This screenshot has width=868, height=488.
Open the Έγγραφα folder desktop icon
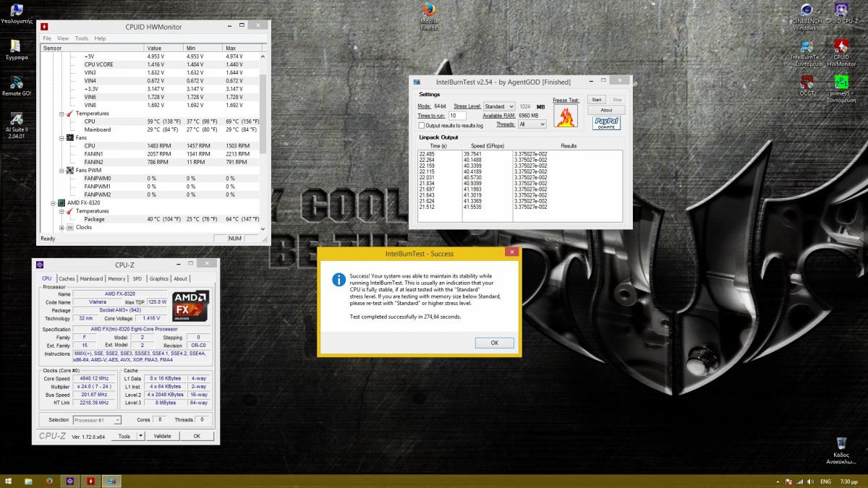click(x=16, y=49)
